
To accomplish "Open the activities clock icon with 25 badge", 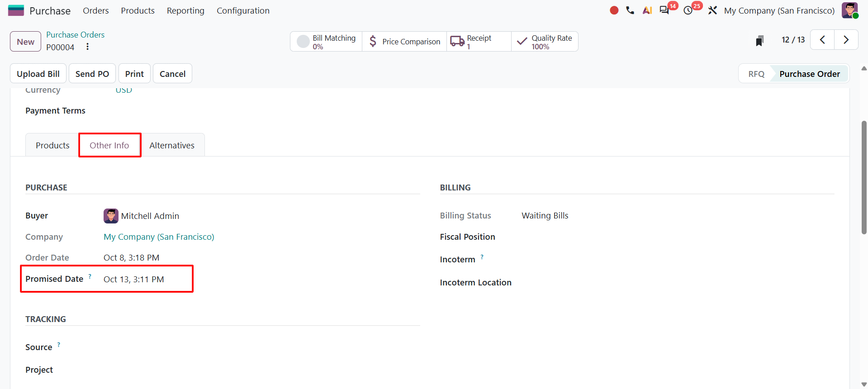I will click(x=688, y=10).
